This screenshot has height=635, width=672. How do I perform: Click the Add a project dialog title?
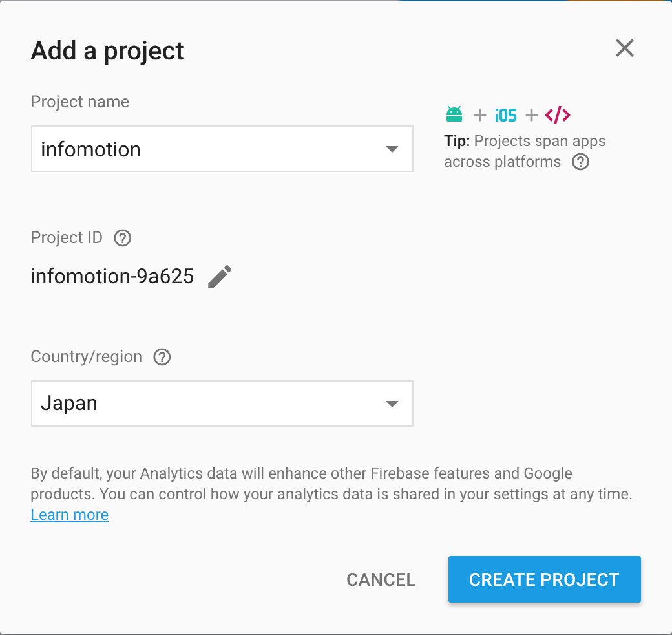point(106,50)
